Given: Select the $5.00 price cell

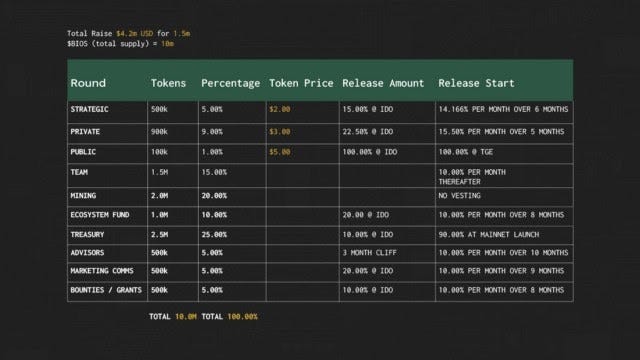Looking at the screenshot, I should [280, 152].
